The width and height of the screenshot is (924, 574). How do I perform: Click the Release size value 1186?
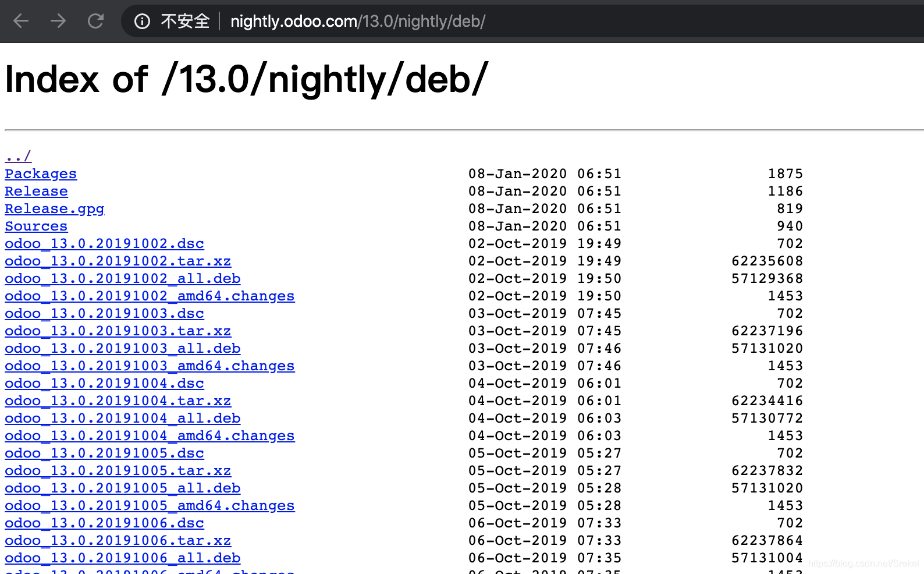786,191
